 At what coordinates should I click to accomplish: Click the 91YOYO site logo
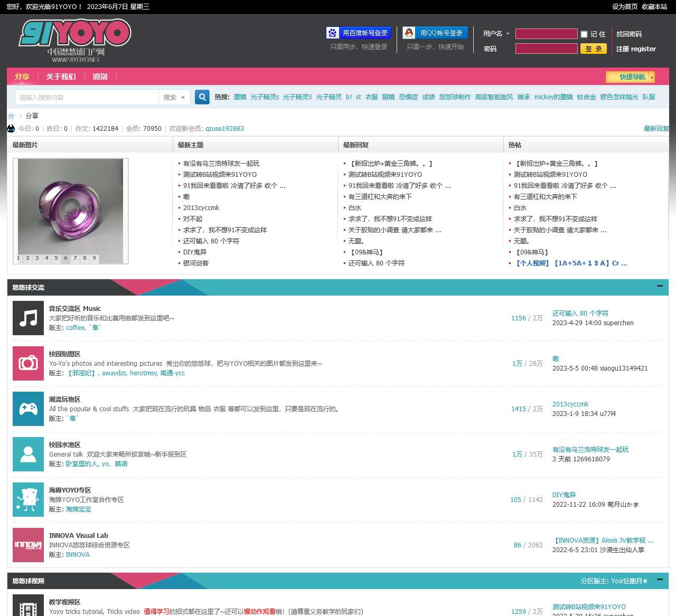(75, 41)
